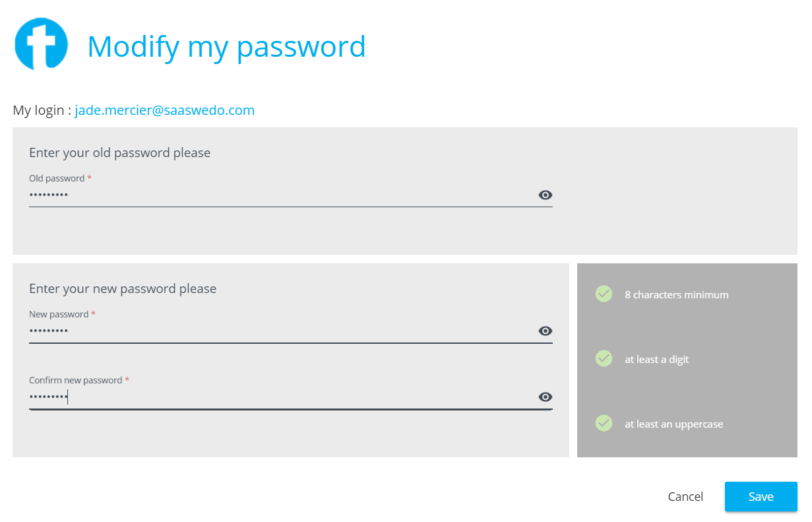Click the 'Confirm new password' field label
Screen dimensions: 812x522
tap(76, 380)
